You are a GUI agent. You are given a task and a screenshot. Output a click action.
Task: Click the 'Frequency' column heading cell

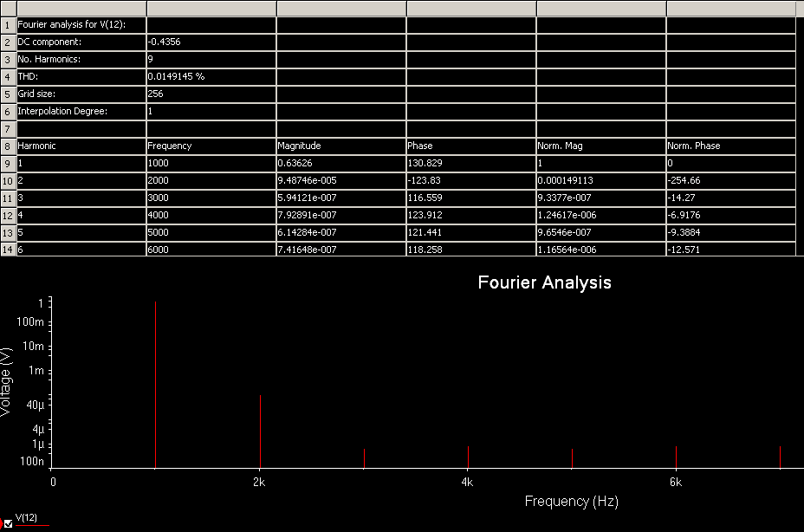pyautogui.click(x=211, y=146)
